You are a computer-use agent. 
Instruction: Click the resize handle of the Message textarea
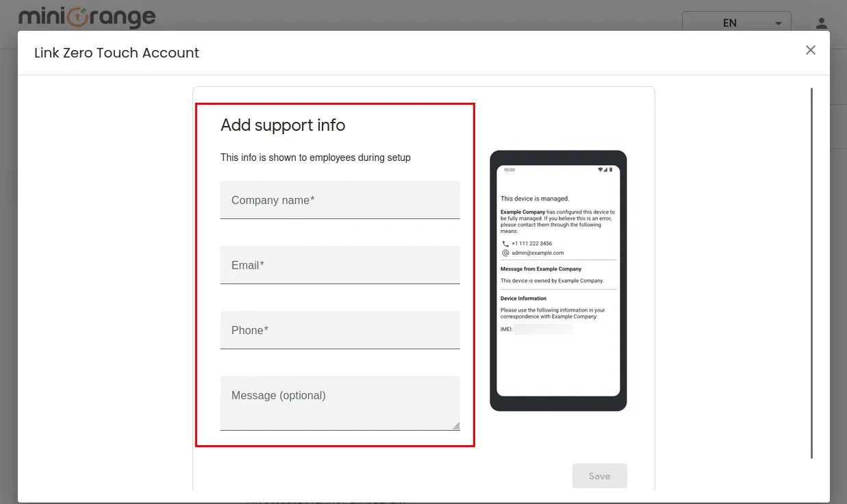(x=456, y=427)
